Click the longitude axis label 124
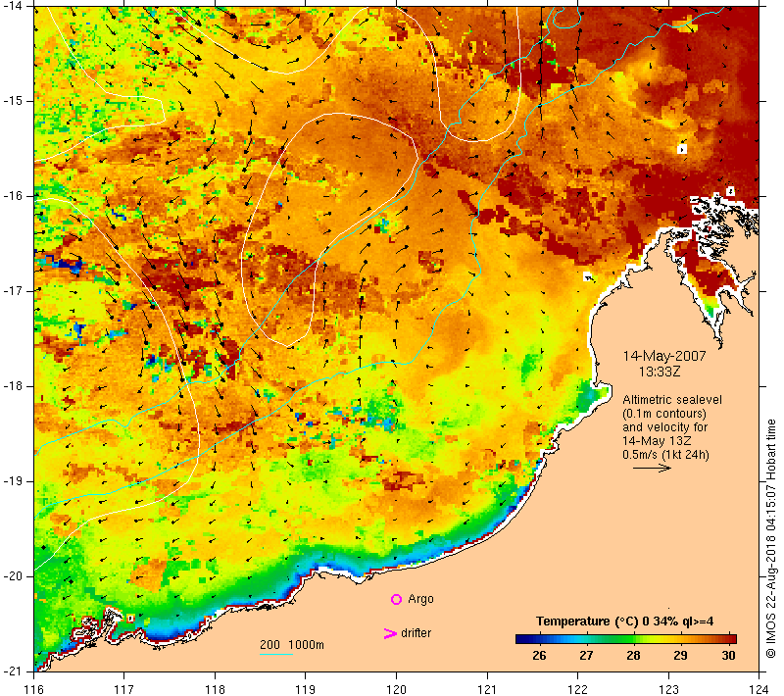The width and height of the screenshot is (784, 696). 759,689
